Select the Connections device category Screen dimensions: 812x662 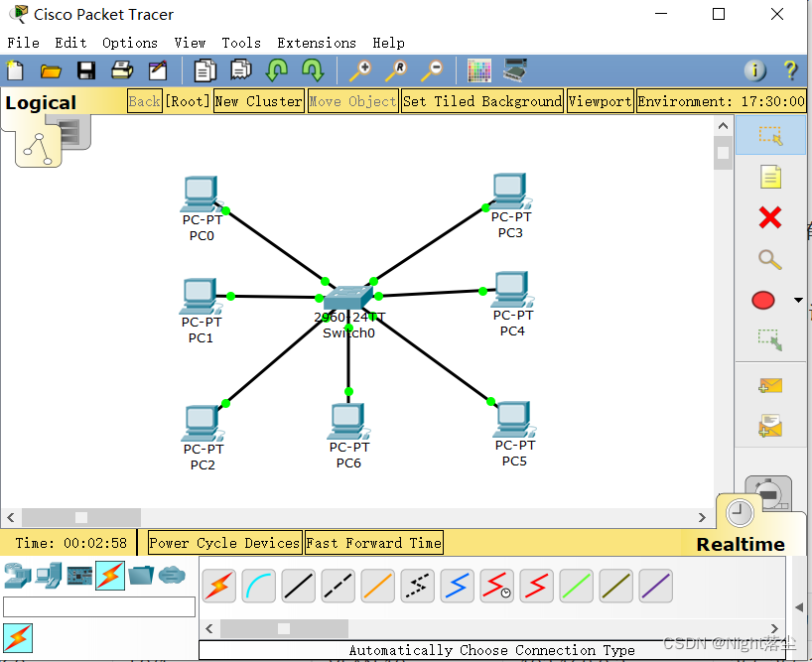pos(110,576)
